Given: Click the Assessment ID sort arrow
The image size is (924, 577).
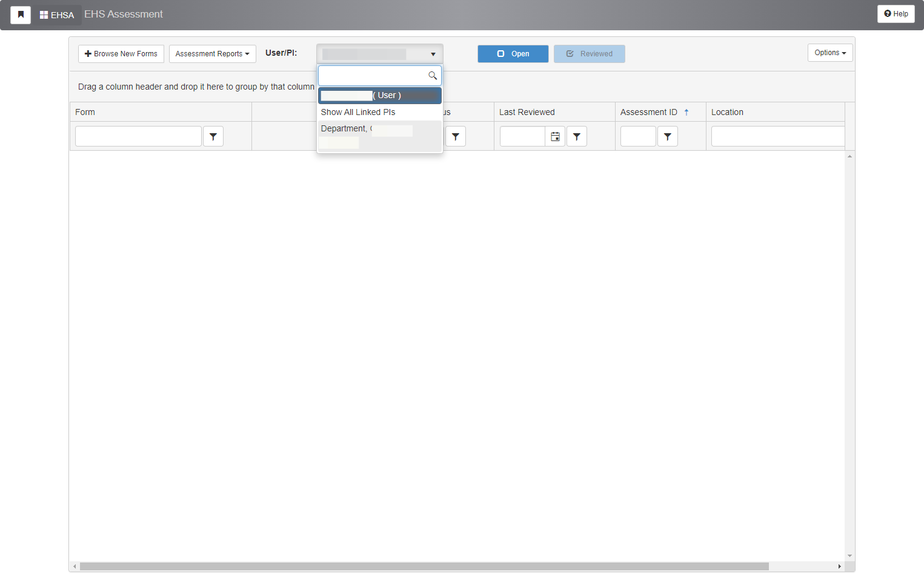Looking at the screenshot, I should coord(686,112).
